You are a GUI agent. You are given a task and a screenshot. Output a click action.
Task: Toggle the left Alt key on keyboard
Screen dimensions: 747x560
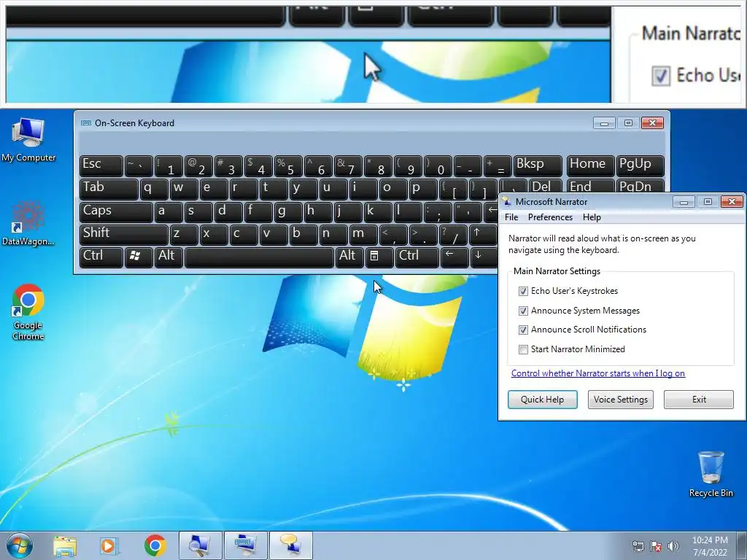pos(169,257)
